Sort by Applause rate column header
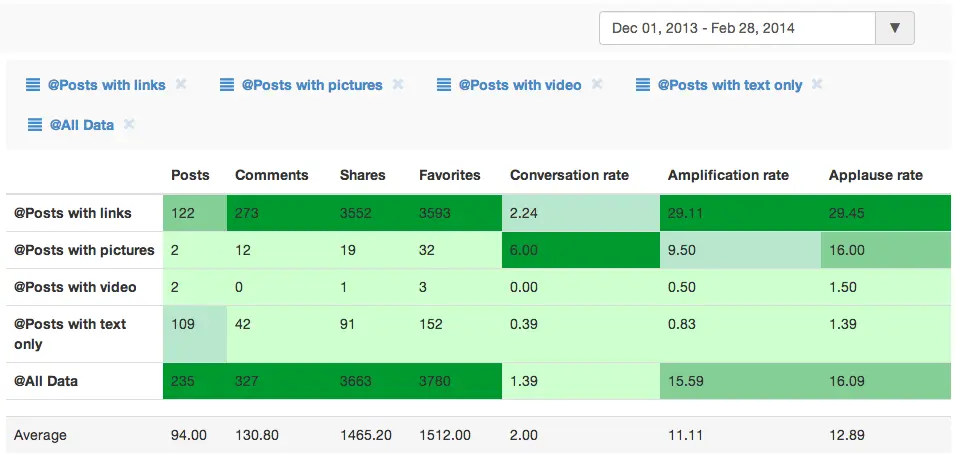Image resolution: width=956 pixels, height=460 pixels. [x=875, y=175]
